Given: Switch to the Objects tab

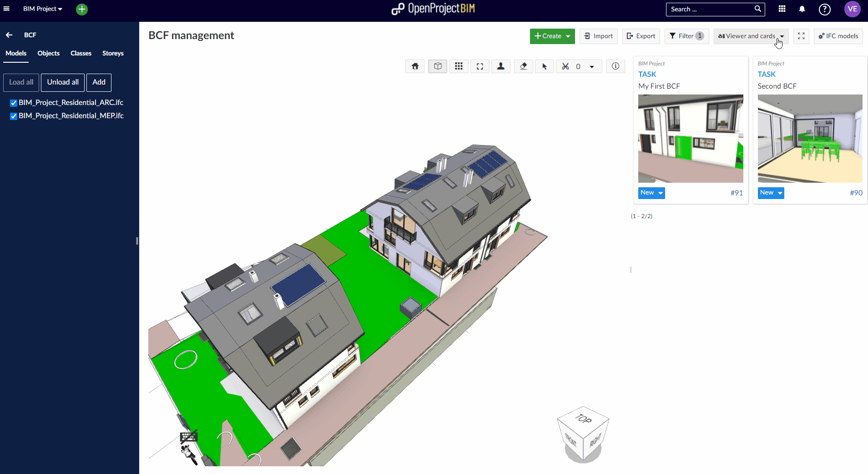Looking at the screenshot, I should 48,53.
